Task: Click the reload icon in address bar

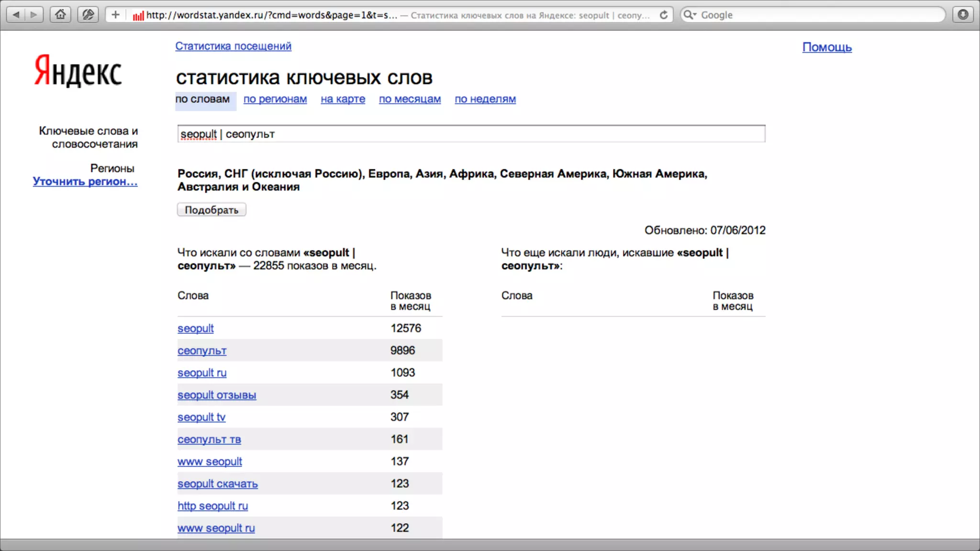Action: [664, 15]
